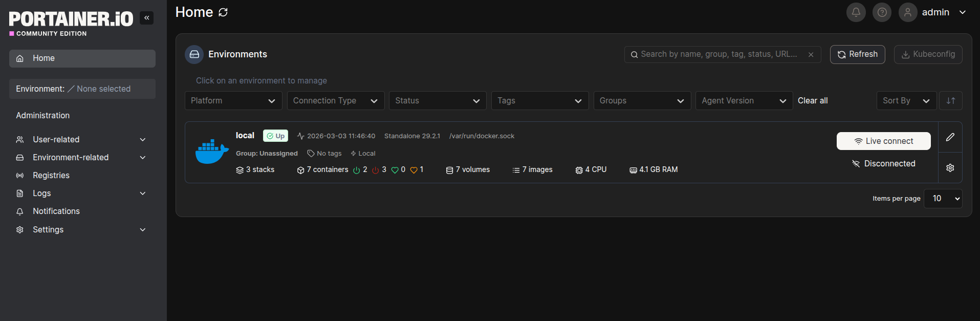
Task: Clear search with the X icon
Action: click(811, 55)
